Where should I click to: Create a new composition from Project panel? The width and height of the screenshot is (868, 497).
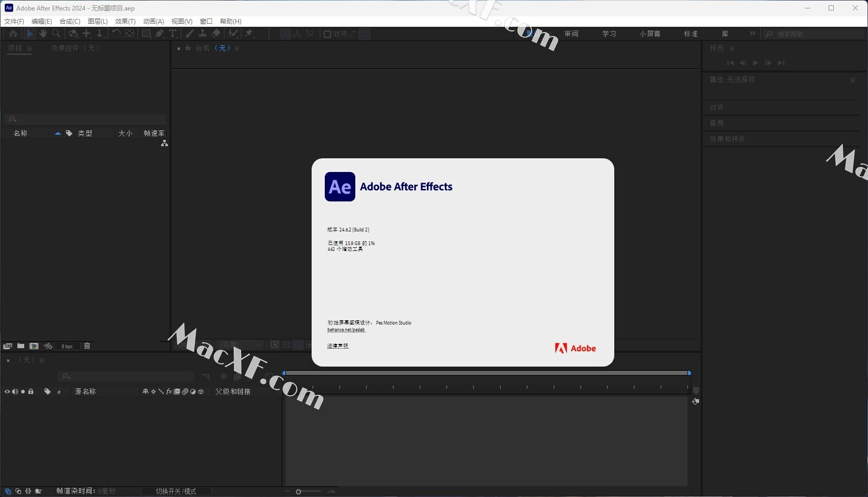[x=34, y=346]
